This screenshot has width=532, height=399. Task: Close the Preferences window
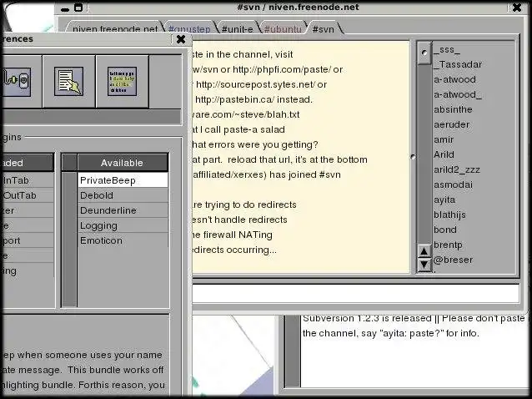click(x=181, y=39)
